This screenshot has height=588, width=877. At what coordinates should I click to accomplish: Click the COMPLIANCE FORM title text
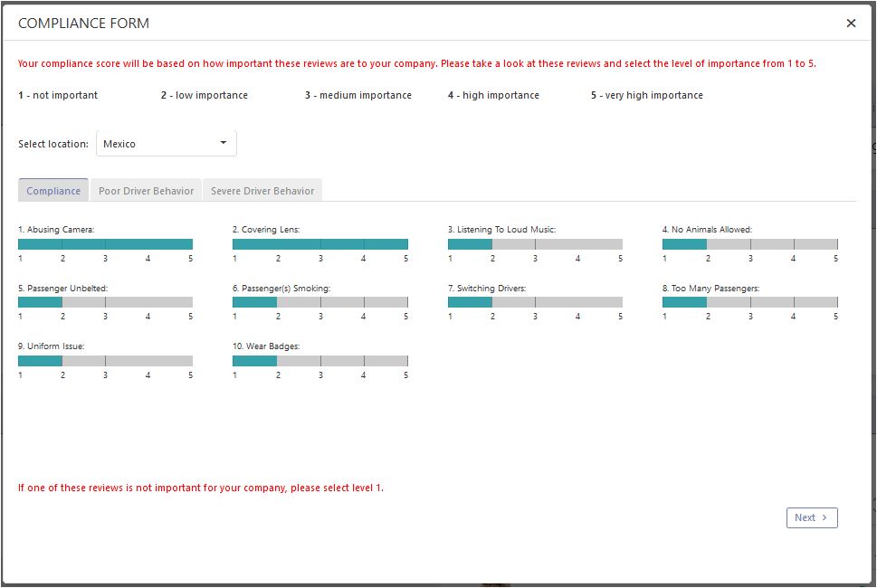[x=84, y=23]
